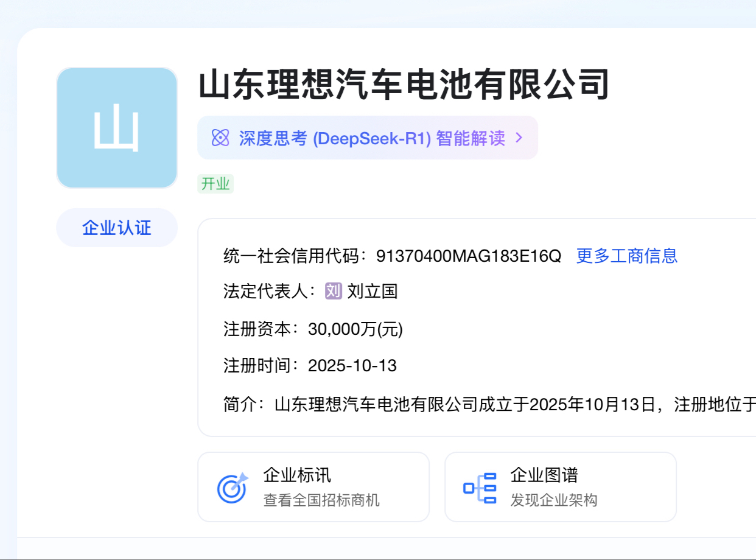Click the purple 刘 avatar badge
The image size is (756, 560).
click(x=334, y=292)
